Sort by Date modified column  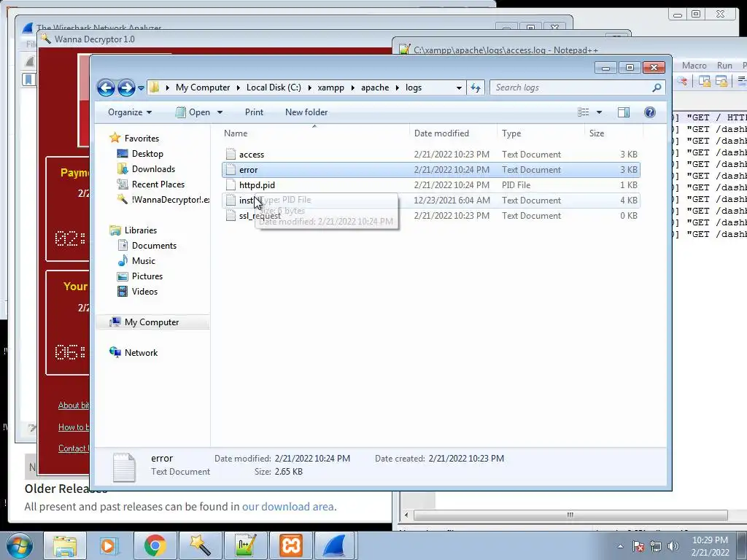click(x=441, y=134)
